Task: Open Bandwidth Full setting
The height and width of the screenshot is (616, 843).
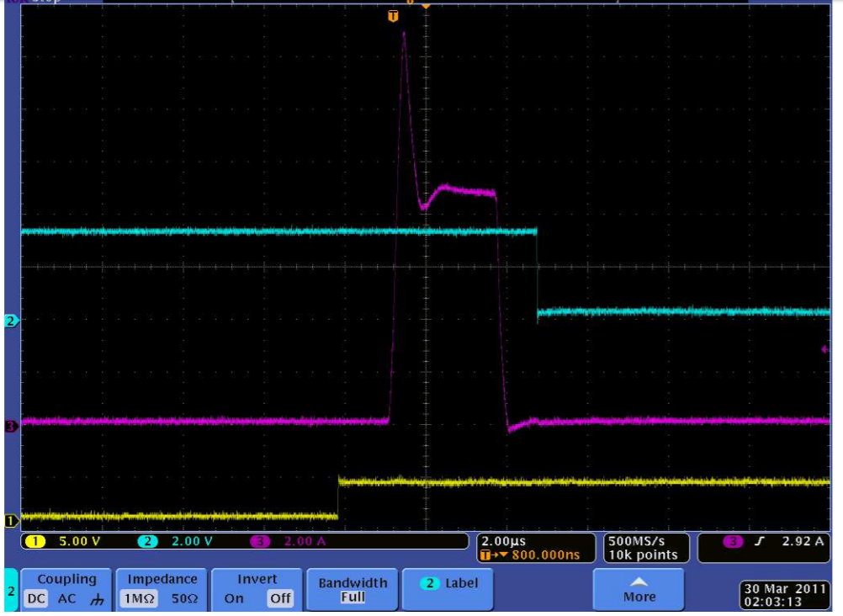Action: (x=353, y=590)
